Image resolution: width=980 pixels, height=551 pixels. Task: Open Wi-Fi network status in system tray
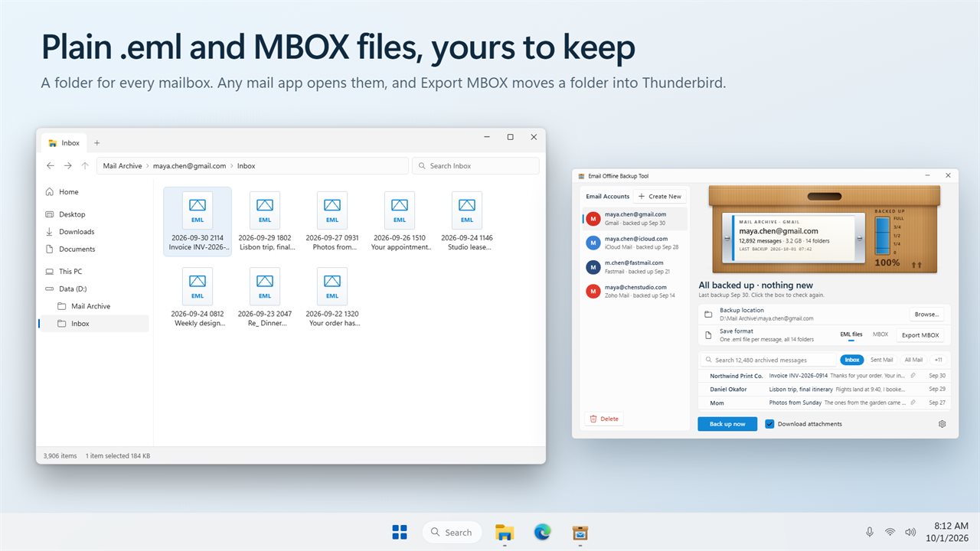(x=890, y=532)
